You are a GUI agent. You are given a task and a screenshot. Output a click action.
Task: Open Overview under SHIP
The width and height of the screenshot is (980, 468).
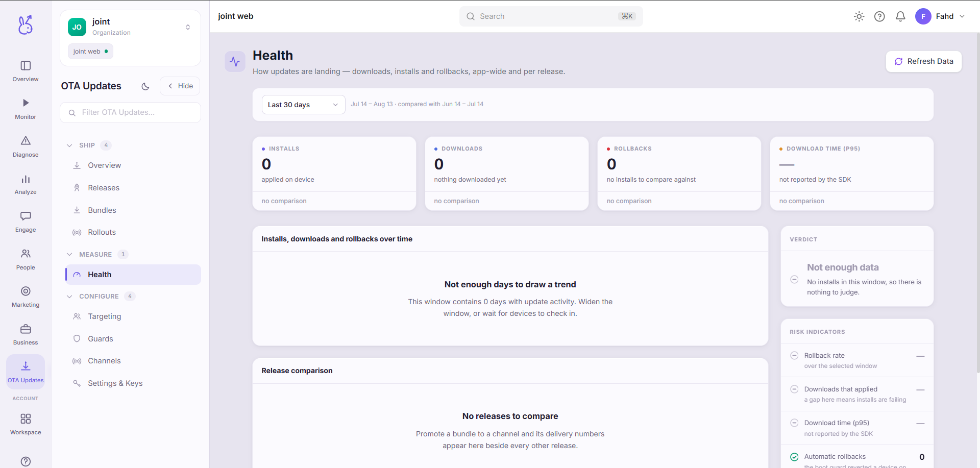(x=133, y=165)
